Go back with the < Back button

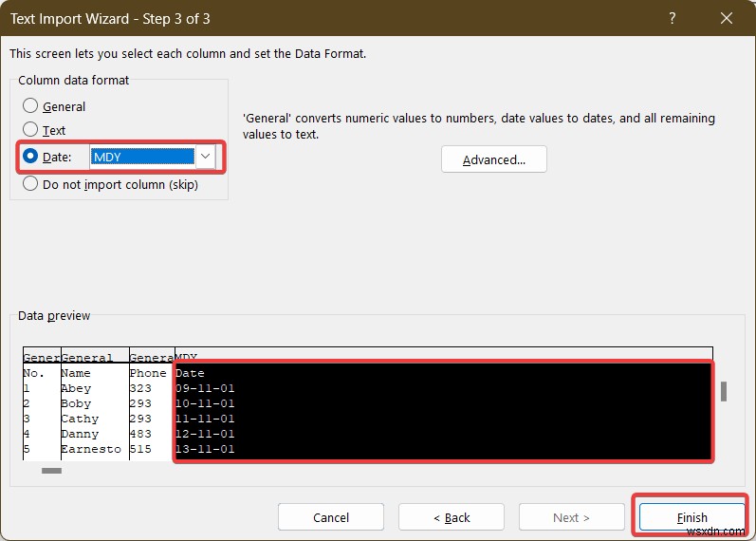coord(452,517)
